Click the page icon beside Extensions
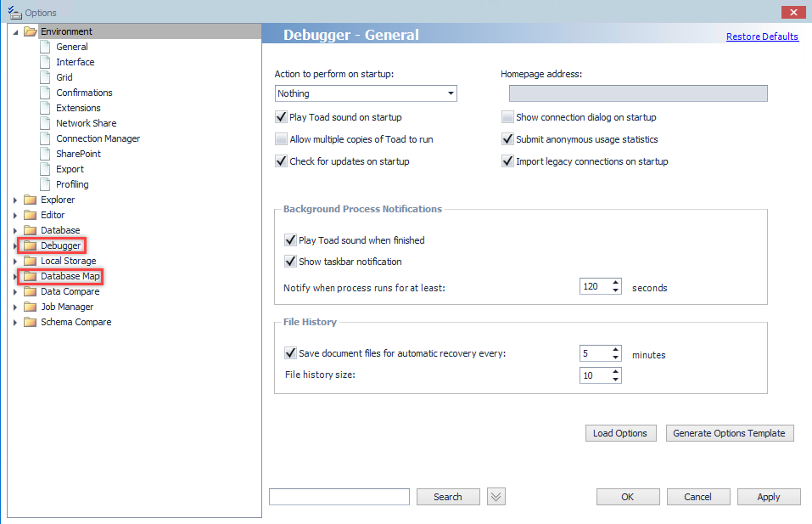This screenshot has height=524, width=812. (46, 108)
